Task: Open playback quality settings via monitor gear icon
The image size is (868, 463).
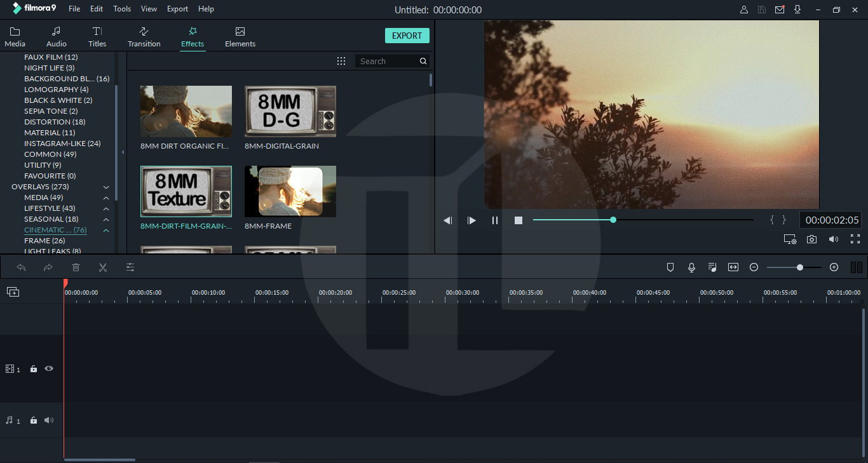Action: [790, 239]
